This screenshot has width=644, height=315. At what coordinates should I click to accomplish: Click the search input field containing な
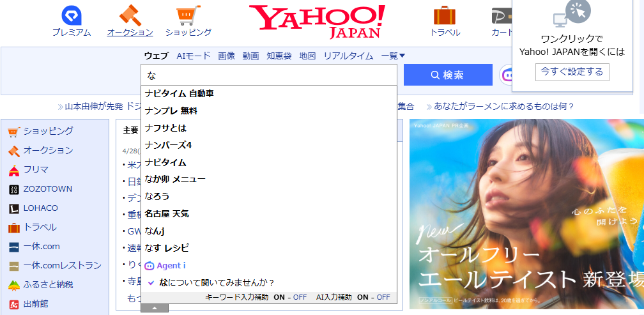pos(269,75)
